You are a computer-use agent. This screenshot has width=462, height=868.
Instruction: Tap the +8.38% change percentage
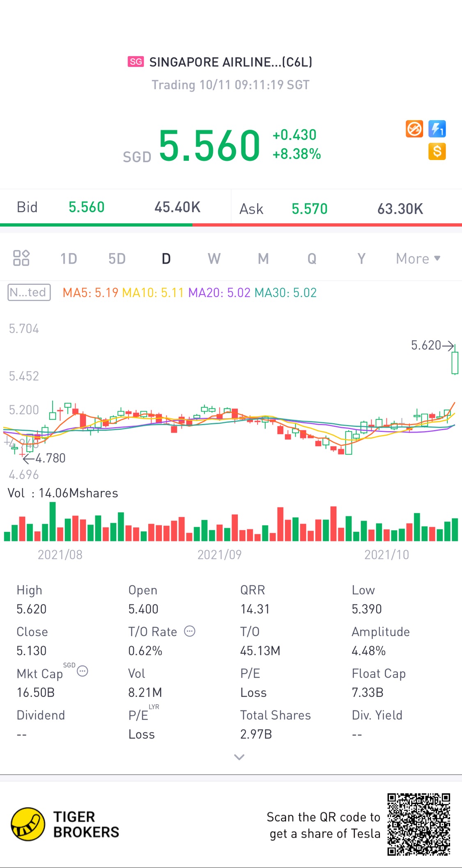point(297,154)
